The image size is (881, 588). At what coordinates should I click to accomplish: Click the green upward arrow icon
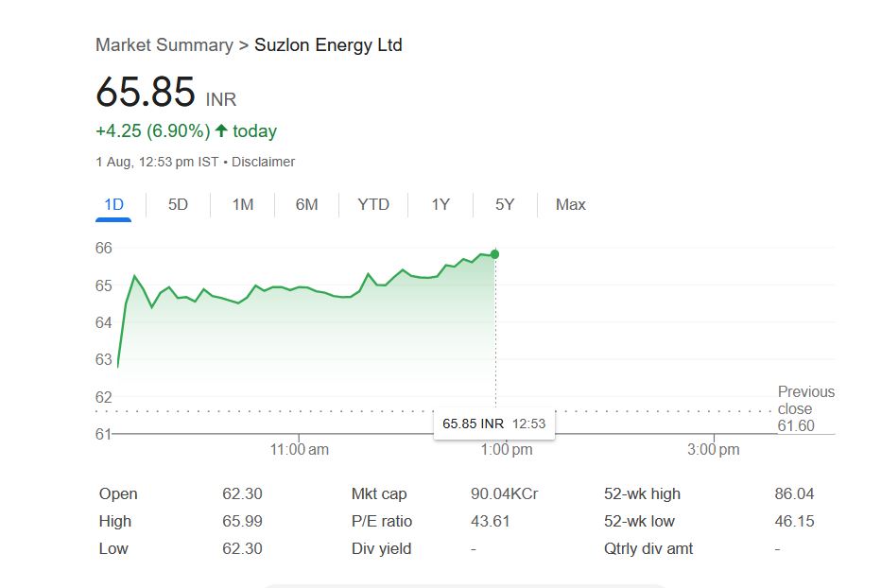click(221, 131)
